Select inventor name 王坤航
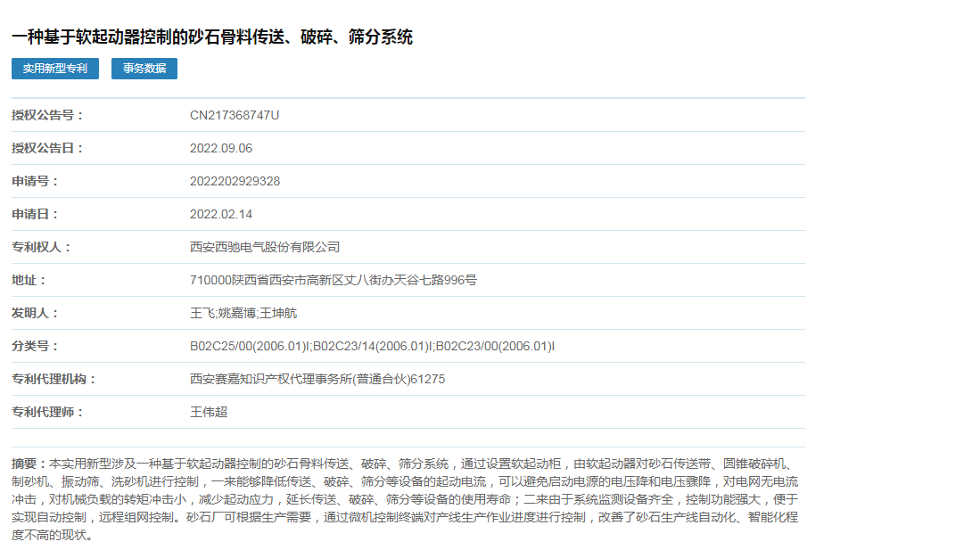This screenshot has width=980, height=550. 278,313
